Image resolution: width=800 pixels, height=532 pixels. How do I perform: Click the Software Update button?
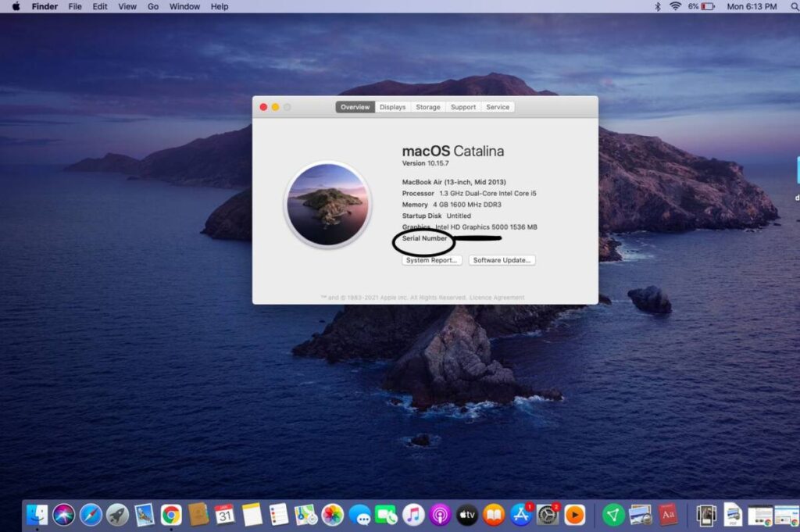[x=502, y=260]
